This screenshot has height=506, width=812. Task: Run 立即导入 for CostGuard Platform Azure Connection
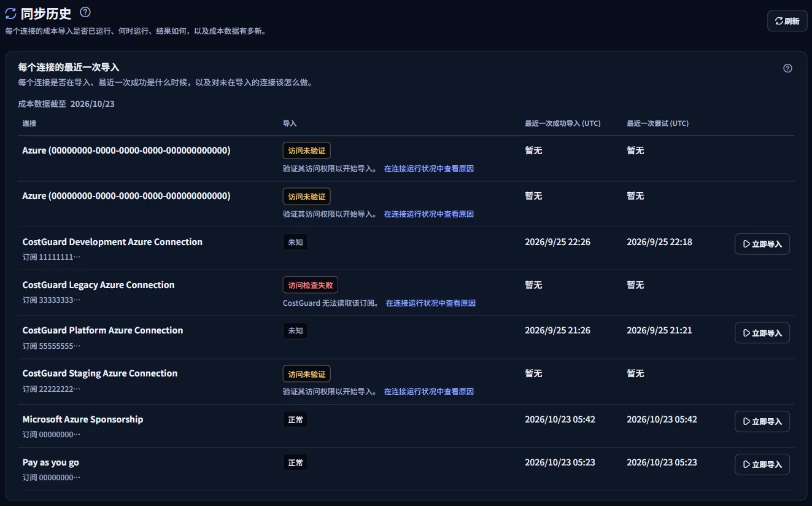(762, 333)
